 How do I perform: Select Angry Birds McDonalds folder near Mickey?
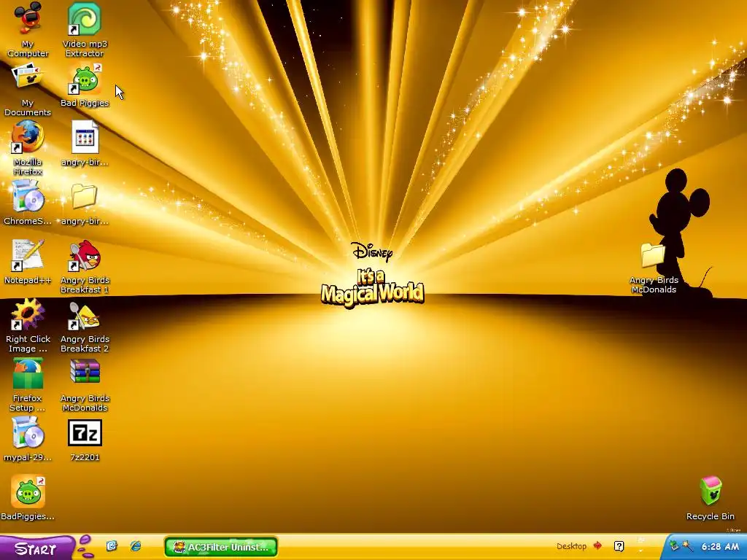tap(653, 256)
